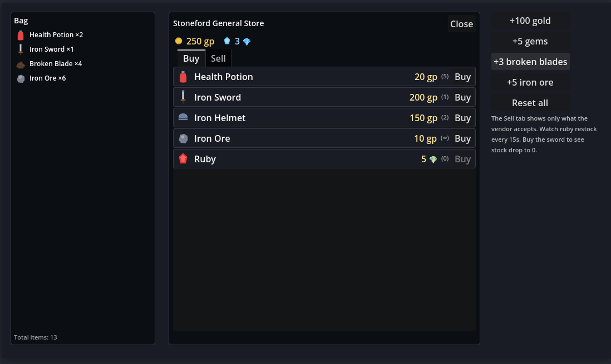Click Reset all
Image resolution: width=611 pixels, height=364 pixels.
tap(530, 103)
